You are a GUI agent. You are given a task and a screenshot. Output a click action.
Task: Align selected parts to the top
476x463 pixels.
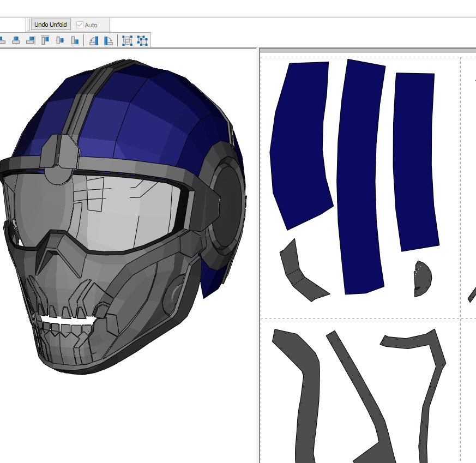click(45, 40)
